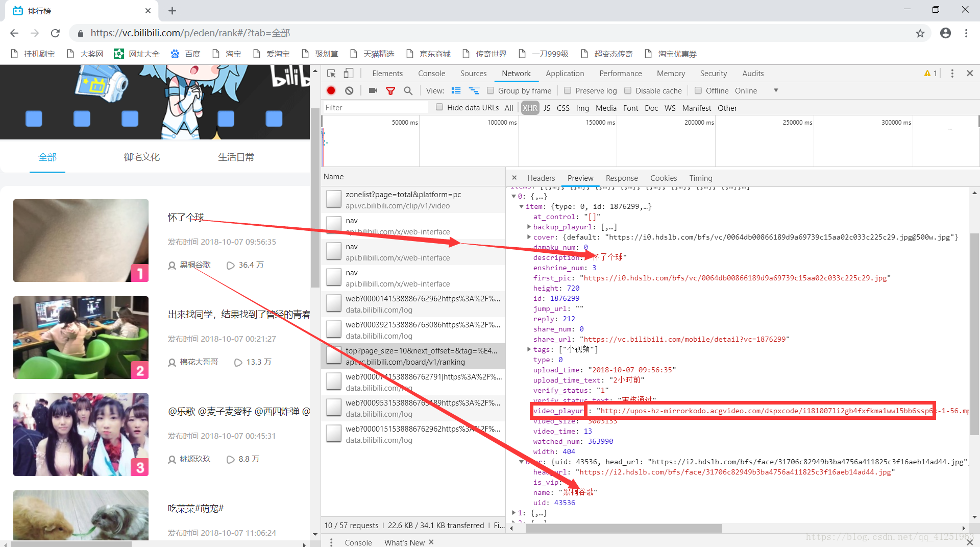Image resolution: width=980 pixels, height=547 pixels.
Task: Toggle Offline checkbox
Action: (698, 90)
